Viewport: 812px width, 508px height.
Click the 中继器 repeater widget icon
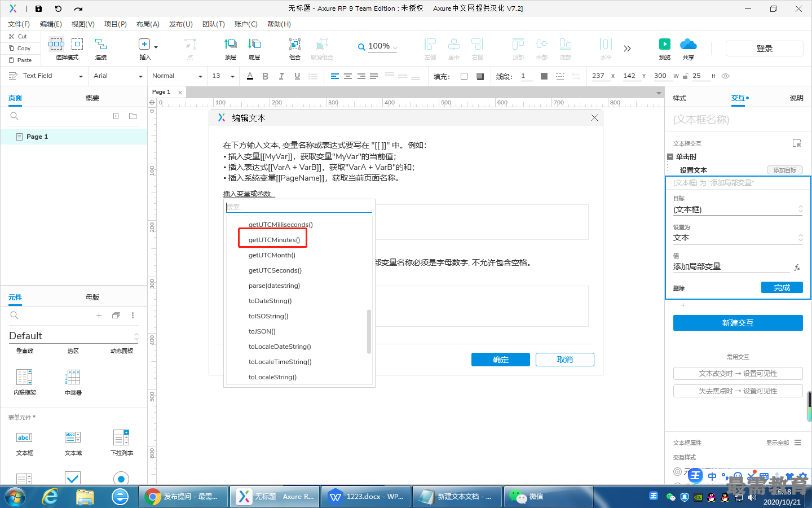73,377
